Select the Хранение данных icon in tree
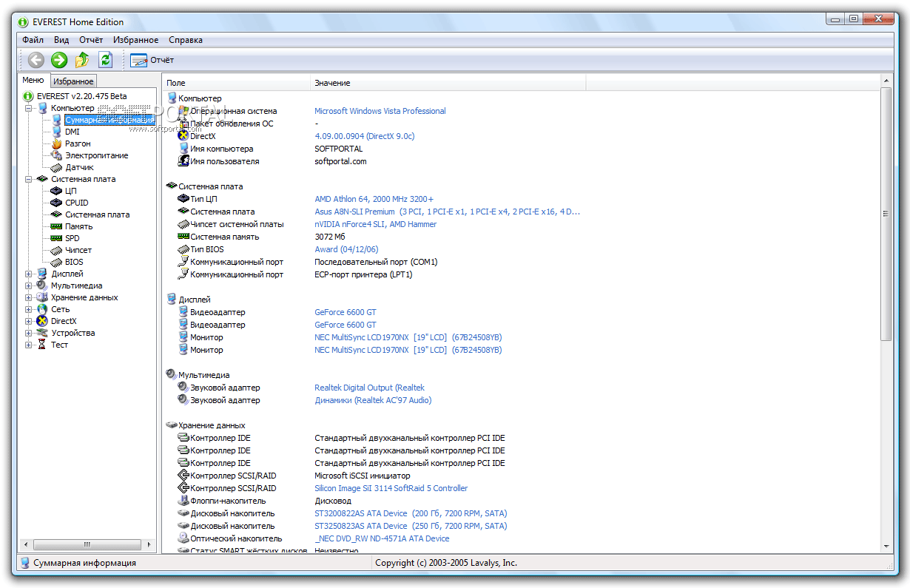The image size is (910, 588). (42, 297)
